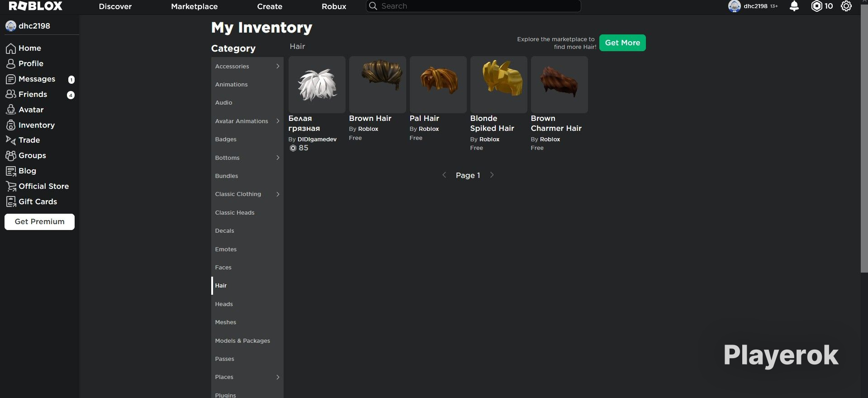Expand the Bottoms category arrow
This screenshot has height=398, width=868.
[x=278, y=158]
